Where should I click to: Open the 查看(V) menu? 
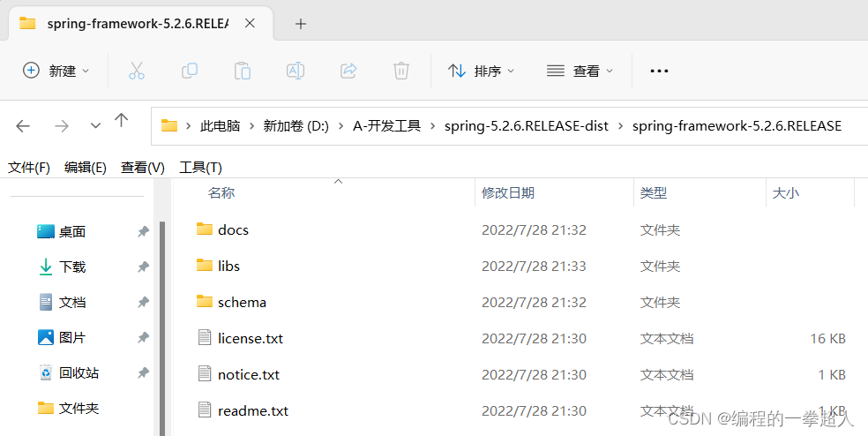coord(143,168)
